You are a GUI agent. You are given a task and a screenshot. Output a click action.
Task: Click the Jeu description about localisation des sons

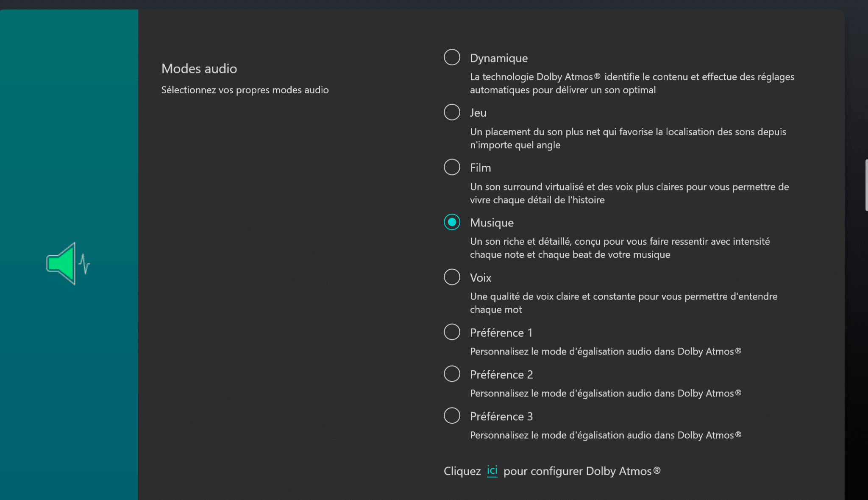pos(628,138)
